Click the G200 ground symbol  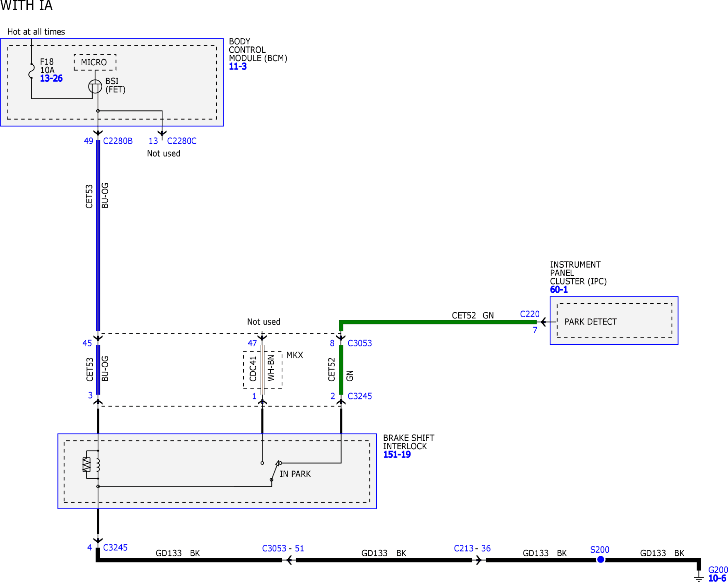[x=699, y=577]
